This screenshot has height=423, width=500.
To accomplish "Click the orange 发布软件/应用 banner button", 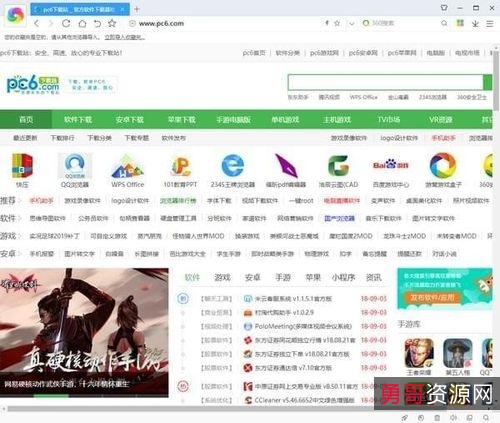I will coord(432,297).
